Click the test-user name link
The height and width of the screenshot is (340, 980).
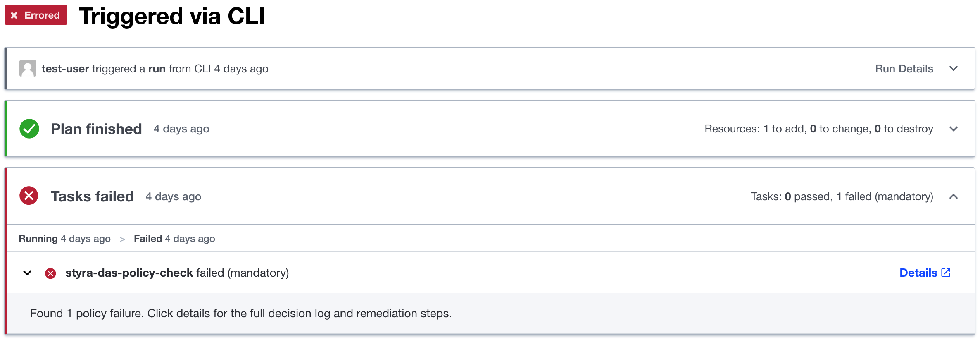coord(65,69)
